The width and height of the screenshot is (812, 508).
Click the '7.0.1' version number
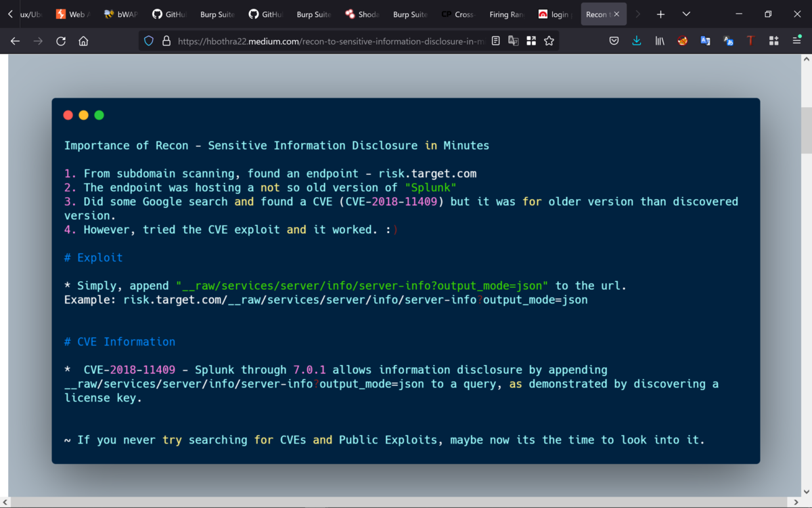click(309, 370)
